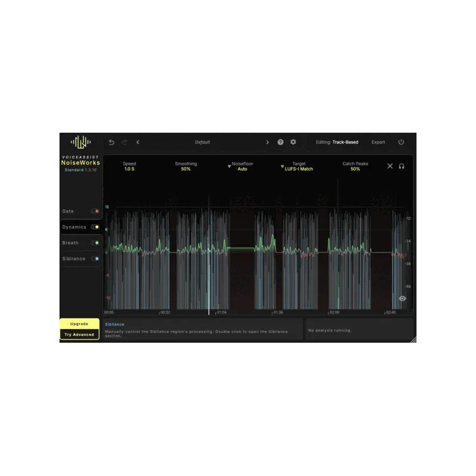Adjust the Smoothing 50% value

(186, 169)
